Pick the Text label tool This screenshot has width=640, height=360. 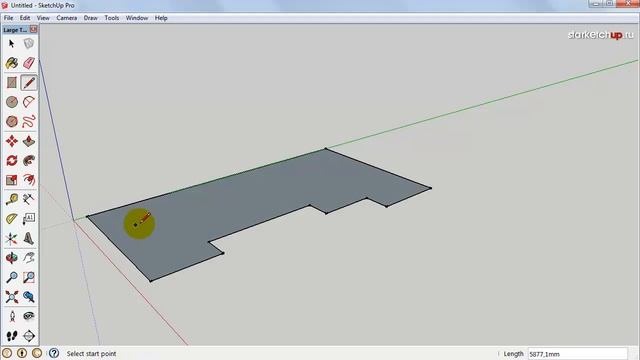[x=29, y=219]
